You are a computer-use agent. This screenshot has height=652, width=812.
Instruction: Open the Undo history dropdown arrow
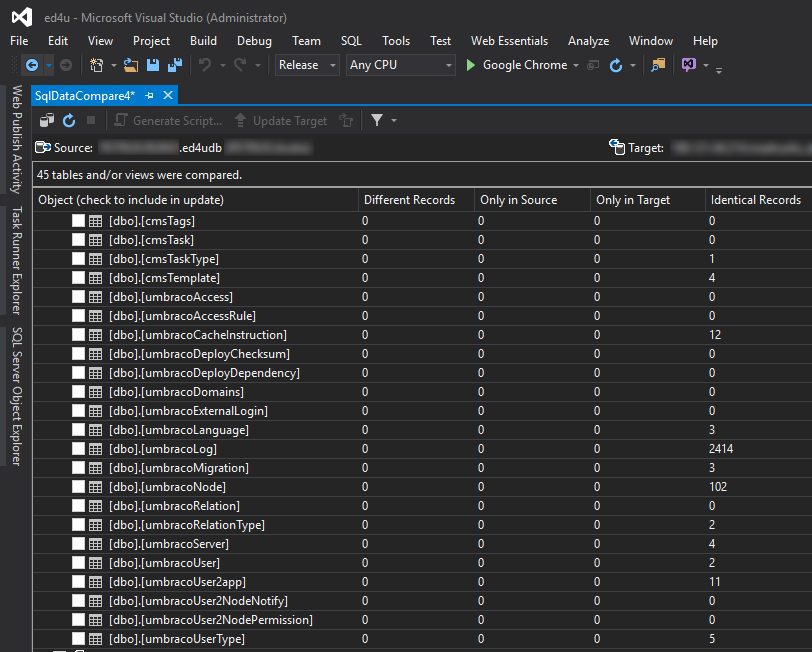(x=223, y=66)
